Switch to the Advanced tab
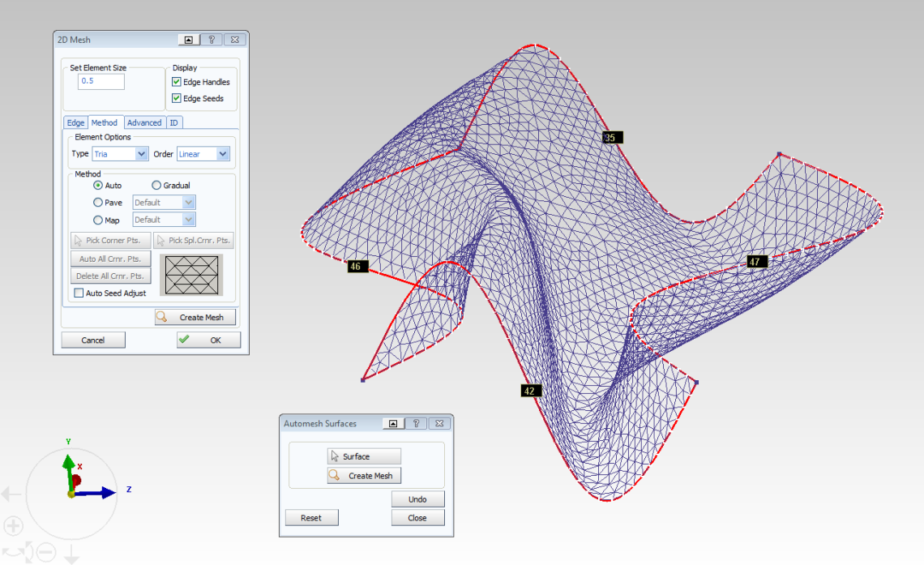Viewport: 924px width, 565px height. click(144, 122)
